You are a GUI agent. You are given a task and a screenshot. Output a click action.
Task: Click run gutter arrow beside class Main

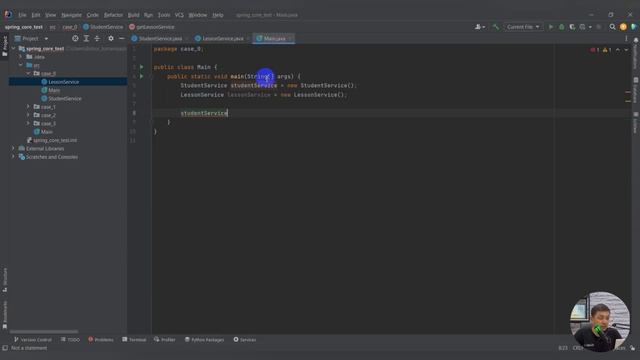point(142,67)
